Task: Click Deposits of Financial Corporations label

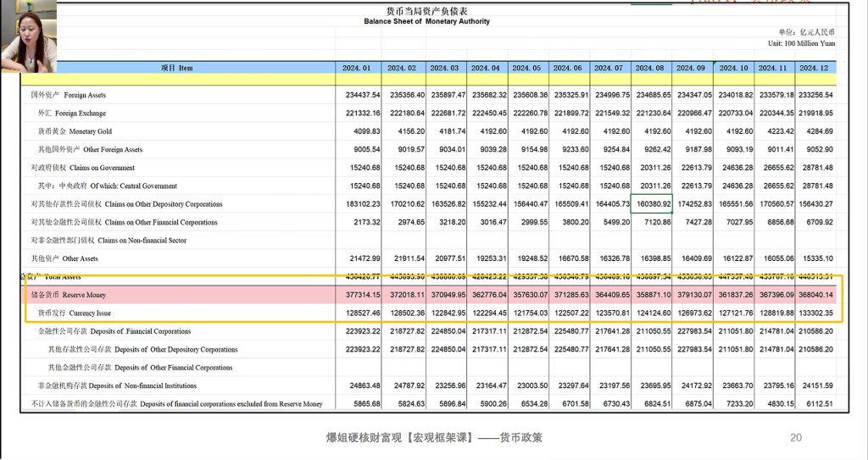Action: (114, 331)
